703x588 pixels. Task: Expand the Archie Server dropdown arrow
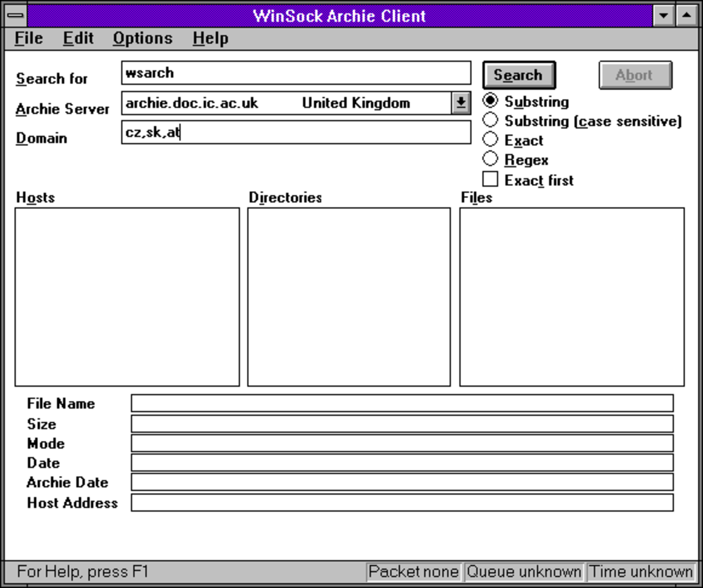(461, 103)
